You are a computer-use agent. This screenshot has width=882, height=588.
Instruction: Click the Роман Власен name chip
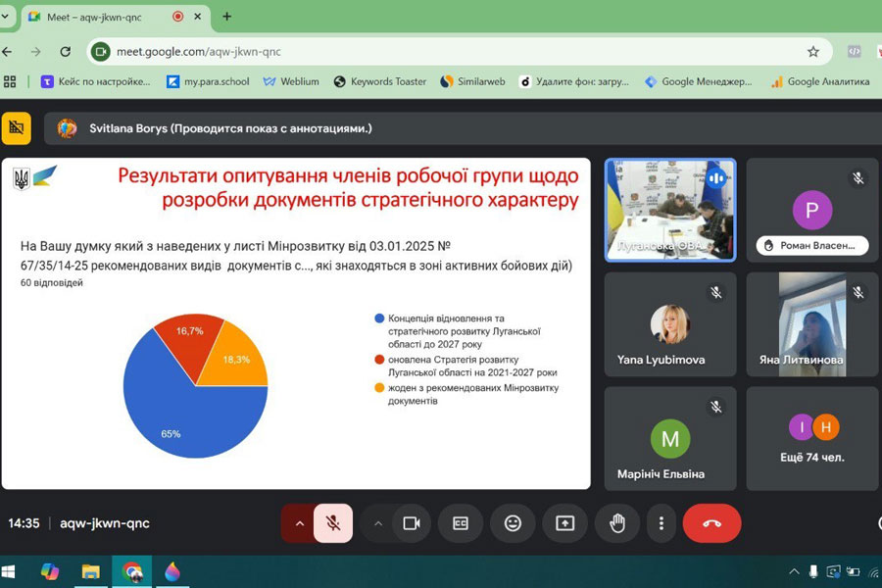pyautogui.click(x=811, y=245)
